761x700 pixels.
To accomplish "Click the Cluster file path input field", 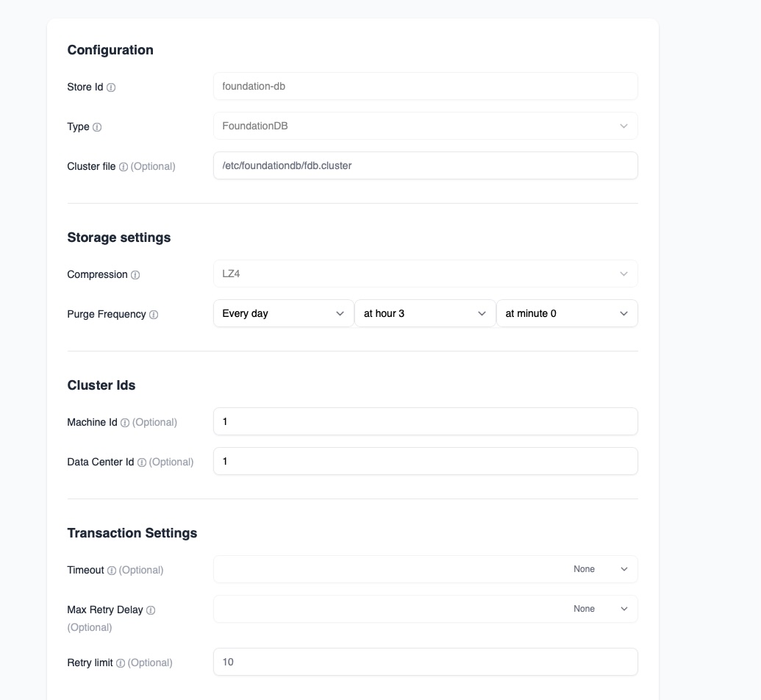I will (x=425, y=165).
